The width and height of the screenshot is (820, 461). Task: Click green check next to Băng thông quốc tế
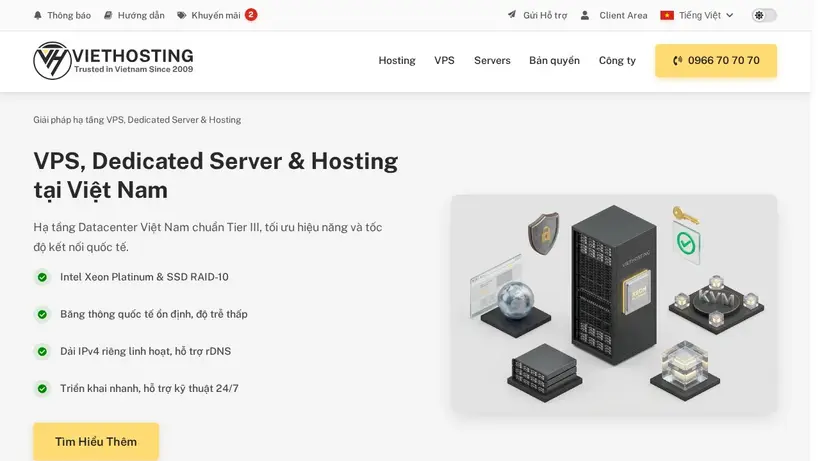pos(42,314)
